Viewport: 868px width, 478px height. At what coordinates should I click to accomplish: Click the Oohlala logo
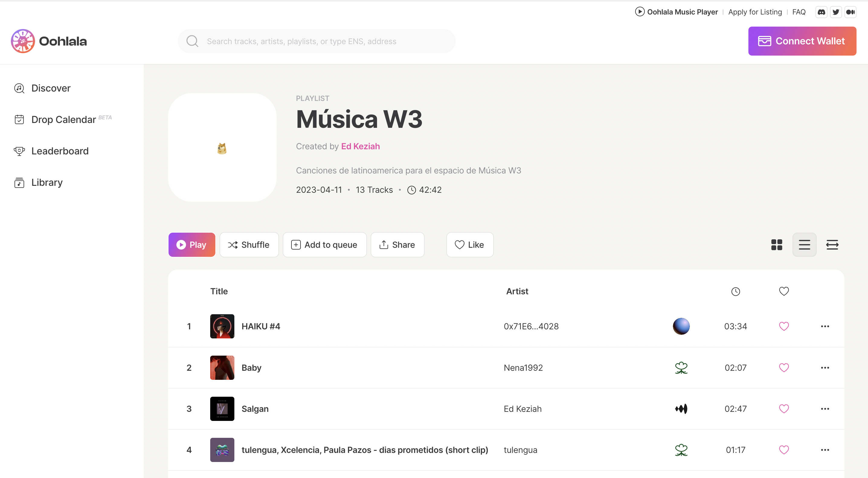(49, 41)
